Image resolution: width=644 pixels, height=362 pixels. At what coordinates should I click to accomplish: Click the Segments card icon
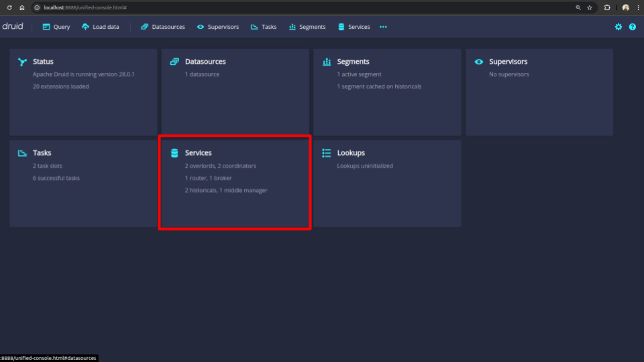click(x=327, y=62)
